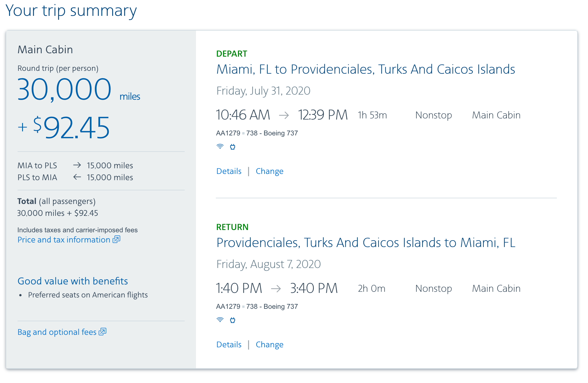The width and height of the screenshot is (588, 383).
Task: Click the arrow between 1:40 PM and 3:40 PM
Action: (276, 288)
